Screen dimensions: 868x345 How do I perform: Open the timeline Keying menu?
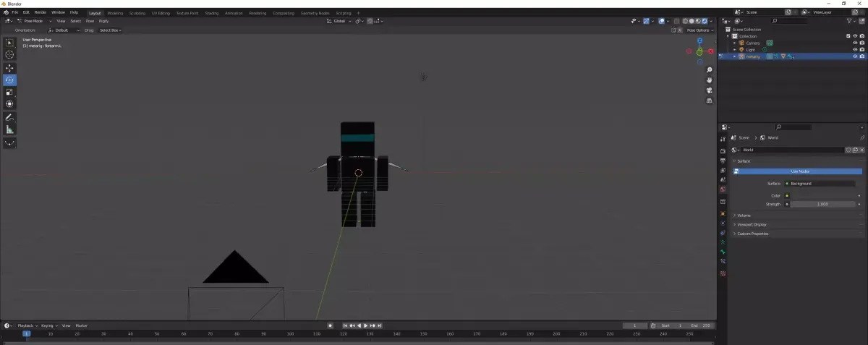[x=48, y=325]
